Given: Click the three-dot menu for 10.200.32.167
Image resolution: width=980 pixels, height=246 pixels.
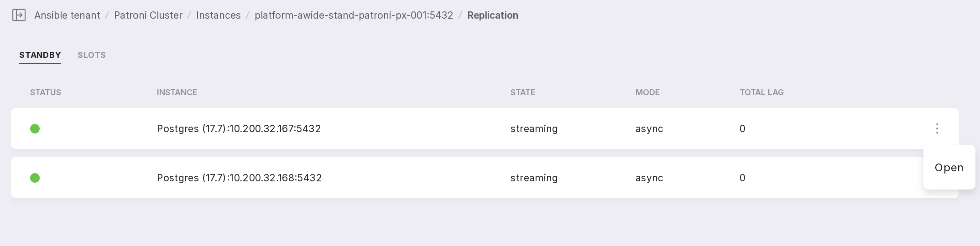Looking at the screenshot, I should point(937,128).
